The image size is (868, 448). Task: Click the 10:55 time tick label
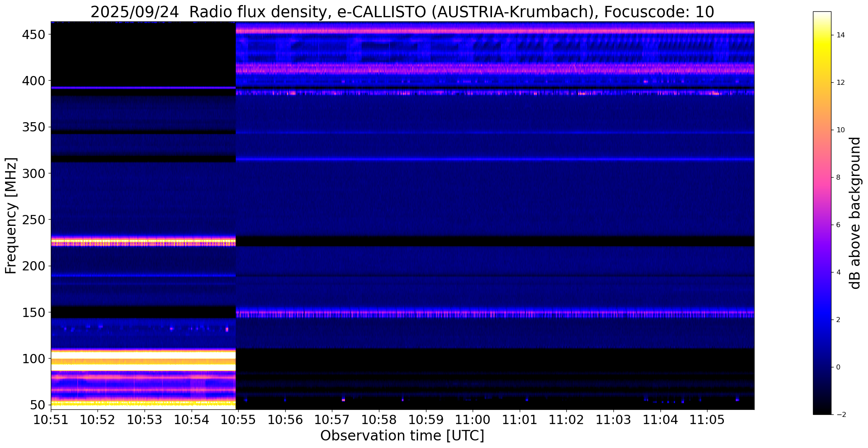point(239,420)
